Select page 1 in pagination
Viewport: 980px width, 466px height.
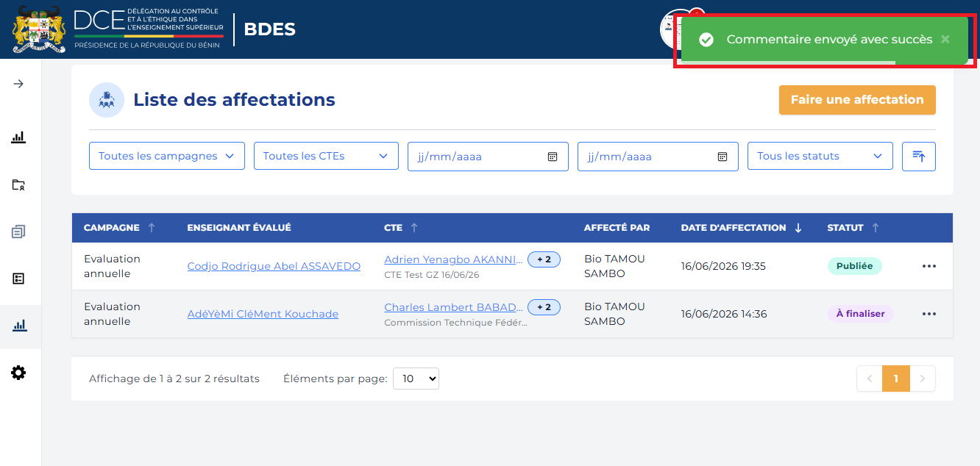[896, 379]
